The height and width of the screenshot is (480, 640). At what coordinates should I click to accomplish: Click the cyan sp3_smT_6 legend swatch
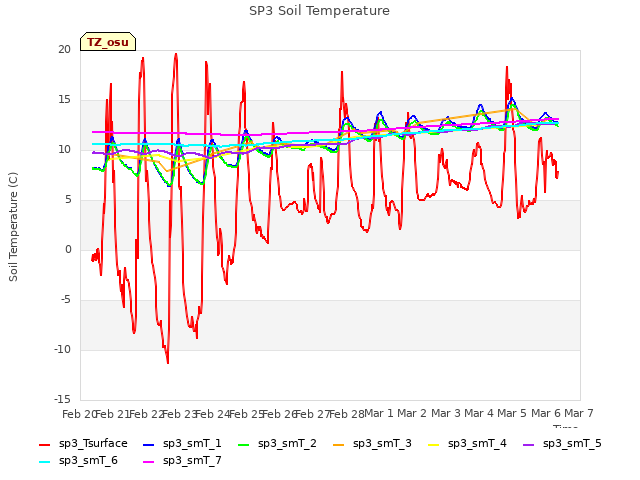click(44, 462)
